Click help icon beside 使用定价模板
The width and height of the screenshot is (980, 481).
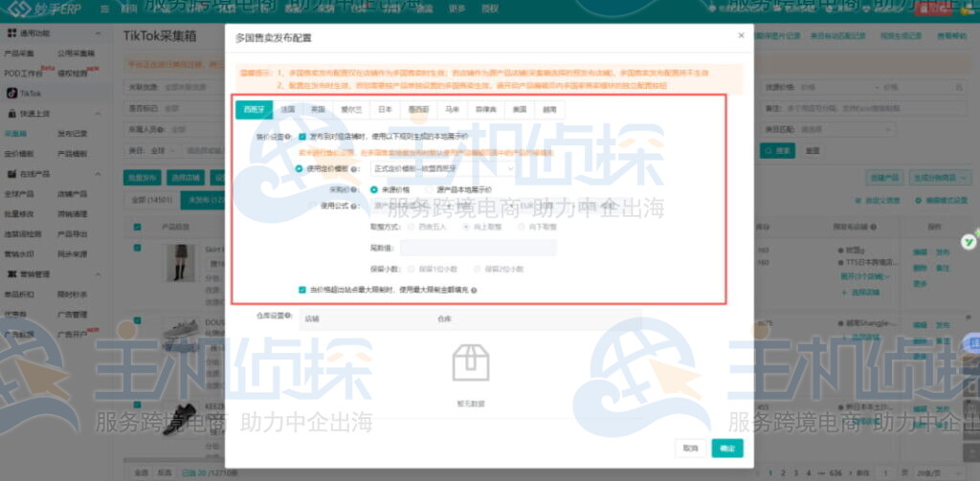[x=354, y=168]
